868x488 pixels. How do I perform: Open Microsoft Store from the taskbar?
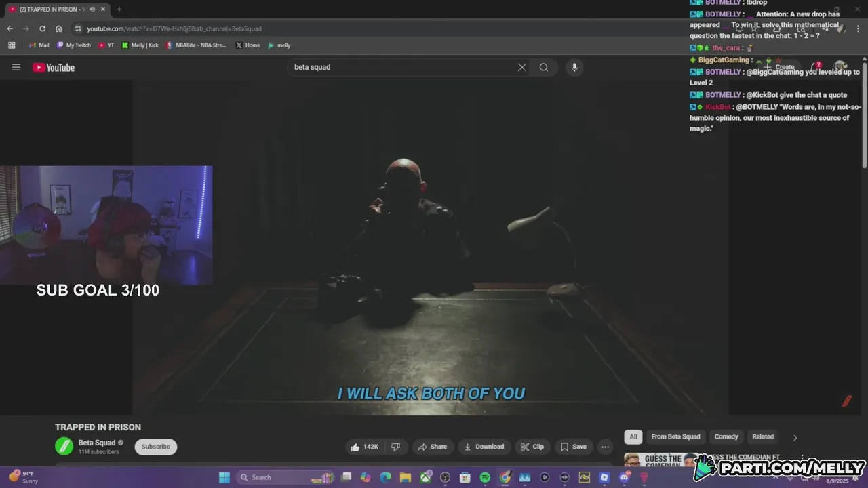click(x=465, y=477)
